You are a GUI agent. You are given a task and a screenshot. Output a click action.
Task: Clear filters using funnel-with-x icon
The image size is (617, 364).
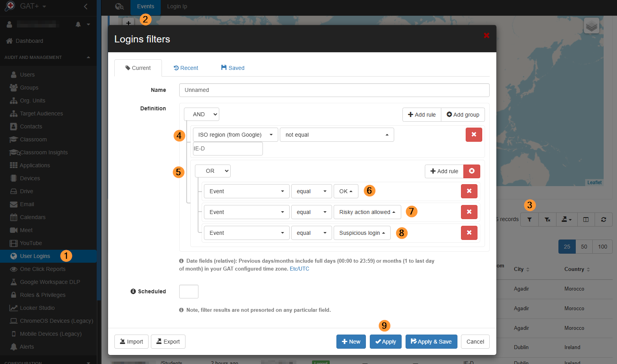click(x=547, y=219)
